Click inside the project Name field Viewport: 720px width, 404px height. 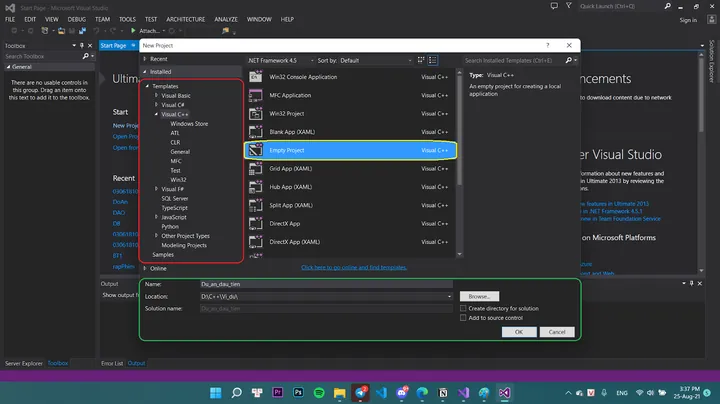pyautogui.click(x=326, y=284)
